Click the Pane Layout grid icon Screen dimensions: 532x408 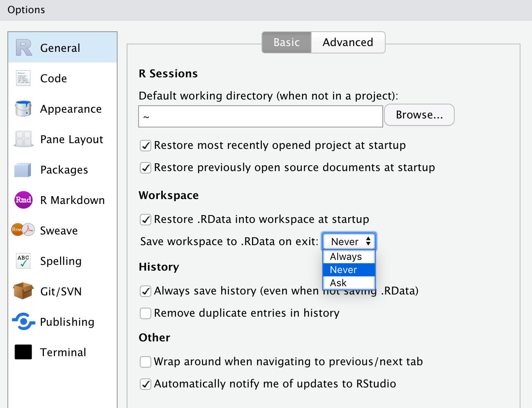23,139
